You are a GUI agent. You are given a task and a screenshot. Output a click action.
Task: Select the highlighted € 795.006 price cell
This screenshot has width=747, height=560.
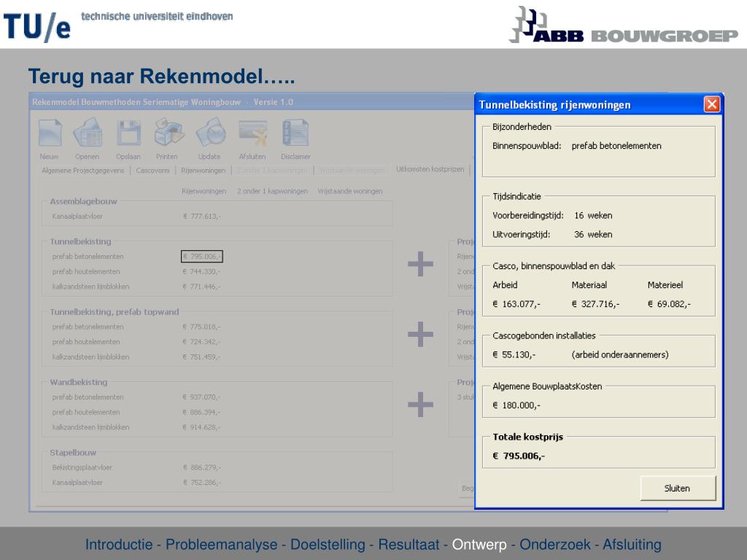[201, 257]
